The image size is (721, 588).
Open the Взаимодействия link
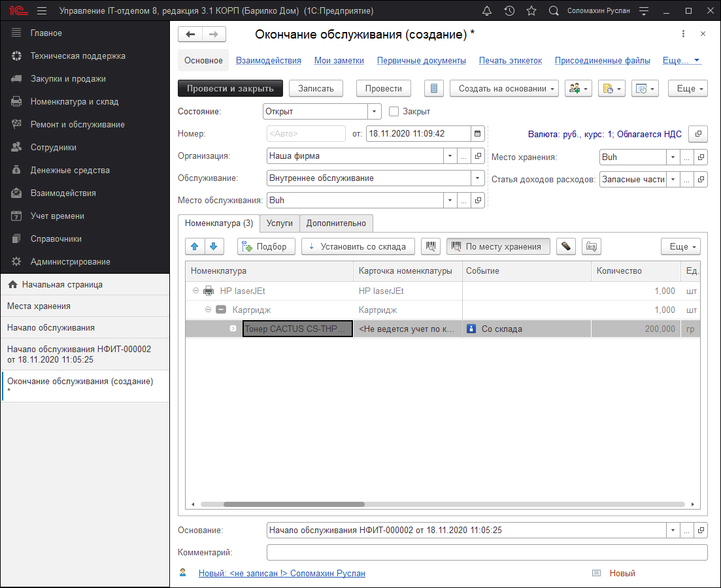coord(268,61)
